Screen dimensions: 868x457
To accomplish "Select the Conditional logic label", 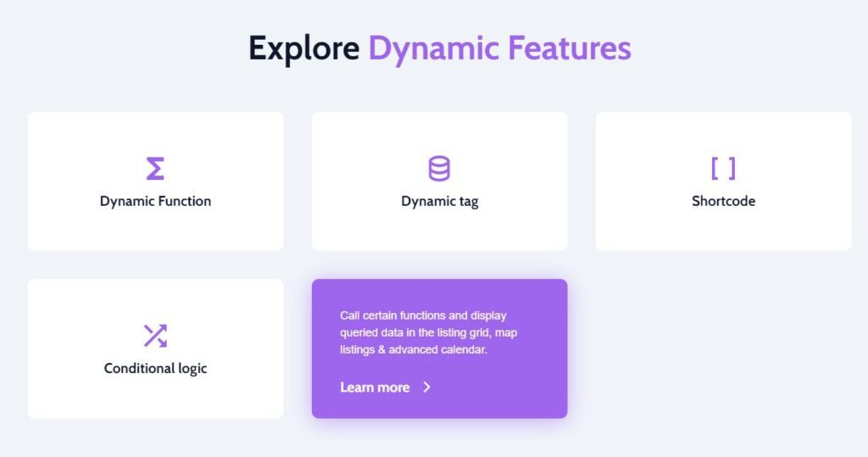I will click(x=156, y=368).
